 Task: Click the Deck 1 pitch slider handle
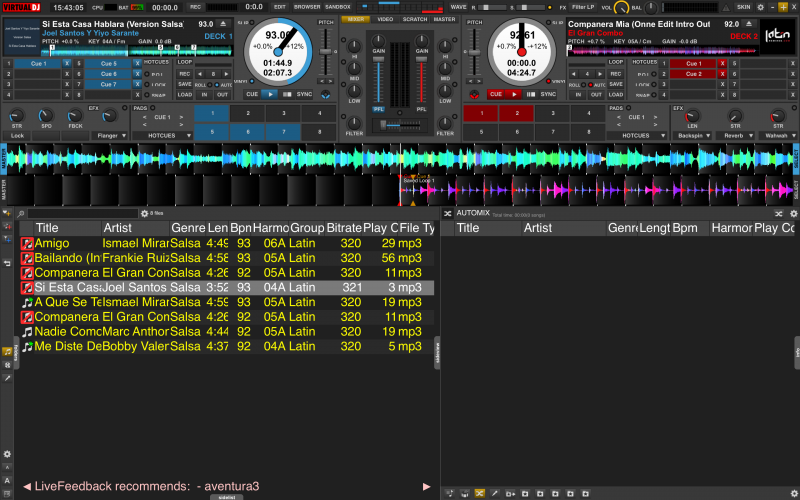tap(326, 52)
